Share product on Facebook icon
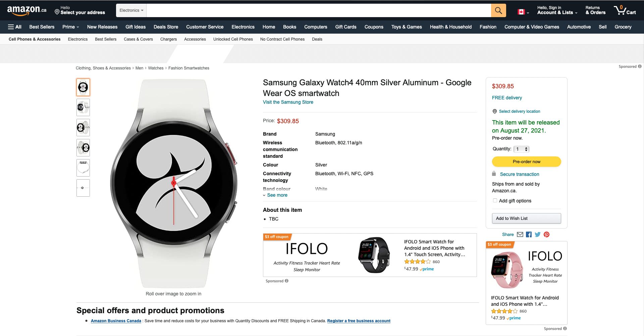 529,235
